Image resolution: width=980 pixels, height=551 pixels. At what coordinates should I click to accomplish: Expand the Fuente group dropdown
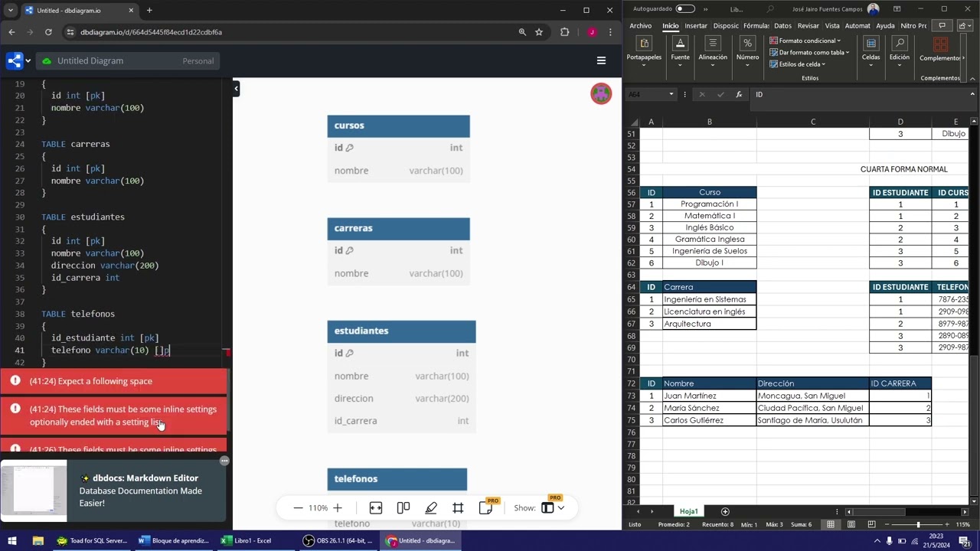pyautogui.click(x=680, y=52)
